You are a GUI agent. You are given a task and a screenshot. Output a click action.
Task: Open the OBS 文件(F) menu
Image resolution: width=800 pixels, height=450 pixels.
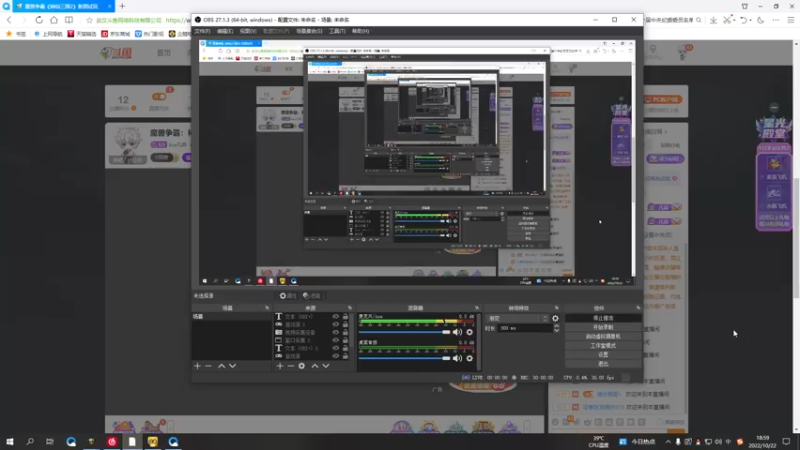pyautogui.click(x=202, y=31)
